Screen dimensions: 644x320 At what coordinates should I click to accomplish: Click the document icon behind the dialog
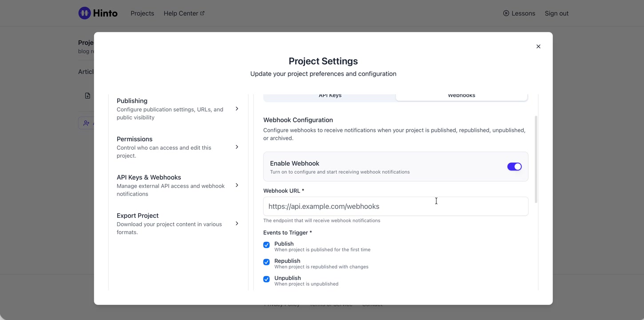tap(87, 96)
